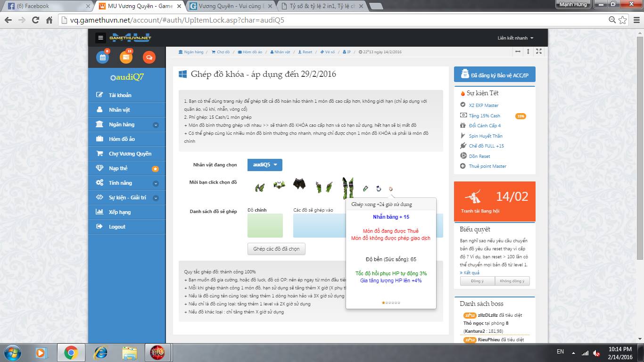The height and width of the screenshot is (362, 644).
Task: Open the Đổi Cánh Cấp 4 link
Action: (485, 126)
